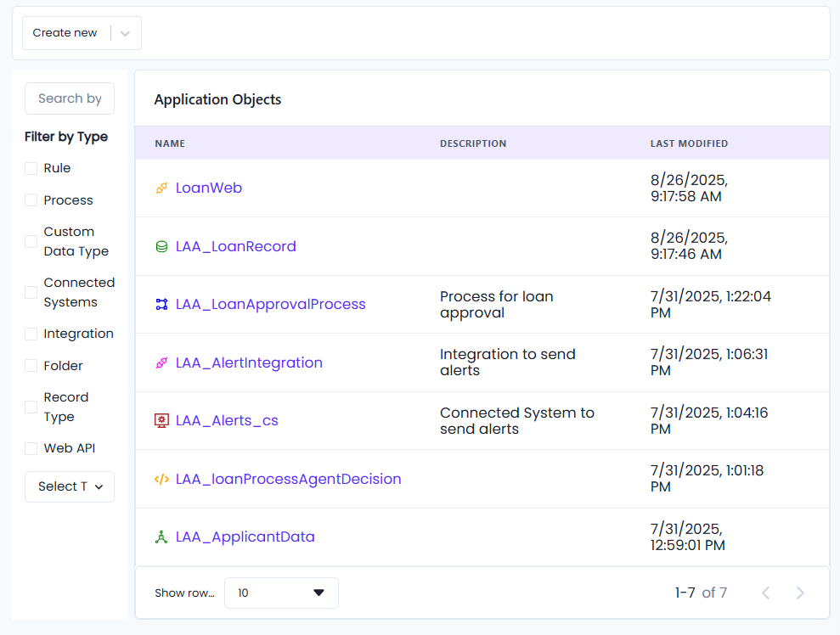Click the process model icon beside LAA_LoanApprovalProcess

[161, 304]
